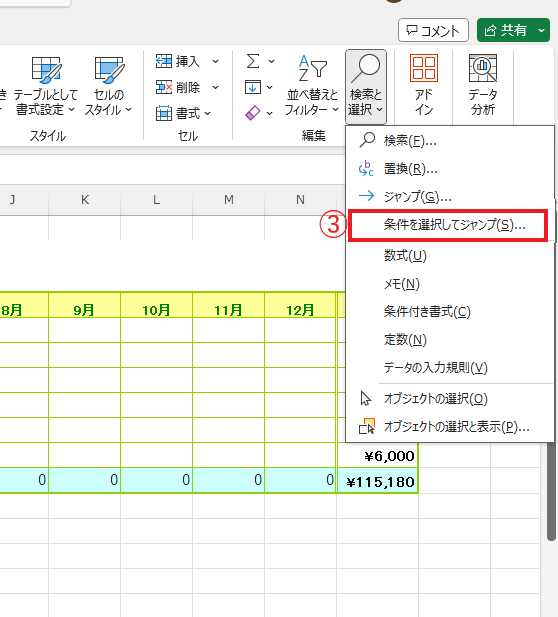Click the Fill down arrow icon

tap(253, 87)
